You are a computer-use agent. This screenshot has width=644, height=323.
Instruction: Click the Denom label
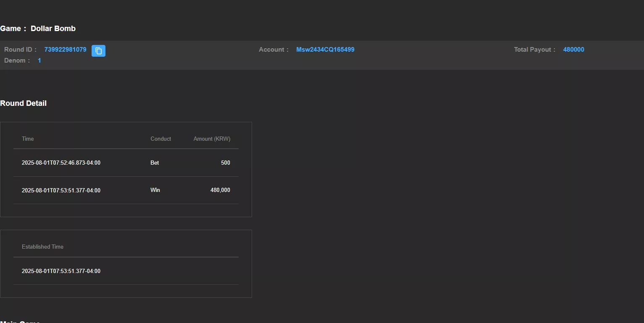tap(17, 60)
